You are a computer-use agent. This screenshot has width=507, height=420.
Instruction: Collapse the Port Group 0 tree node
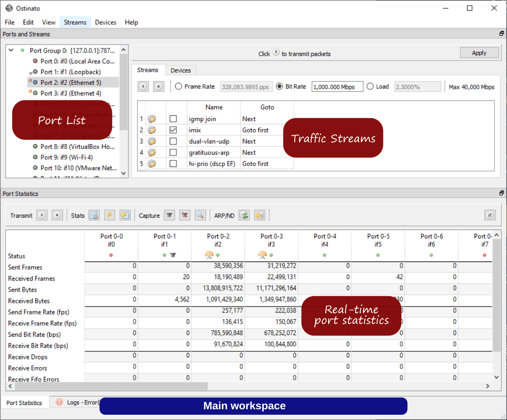click(x=11, y=50)
